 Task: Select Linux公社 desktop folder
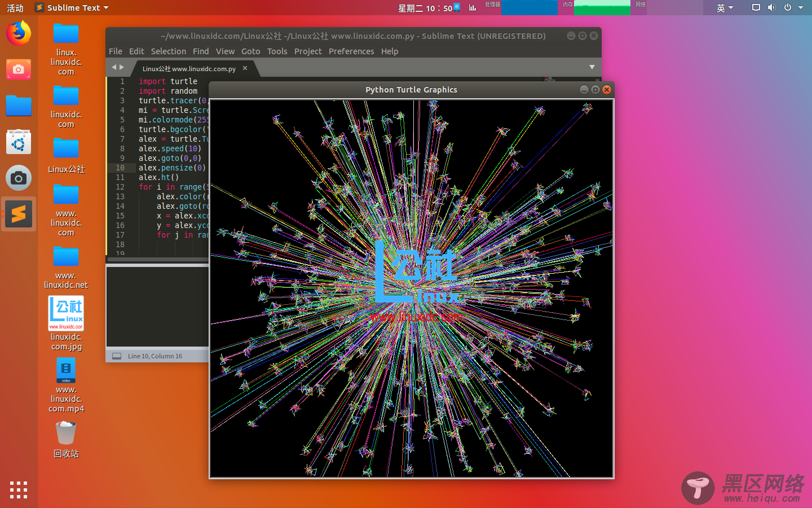[x=66, y=155]
